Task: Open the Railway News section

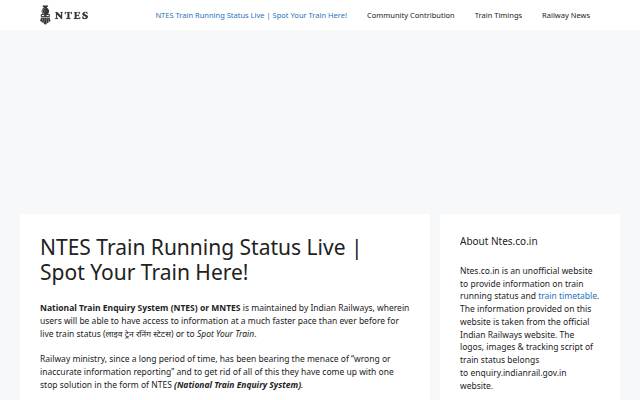Action: [566, 16]
